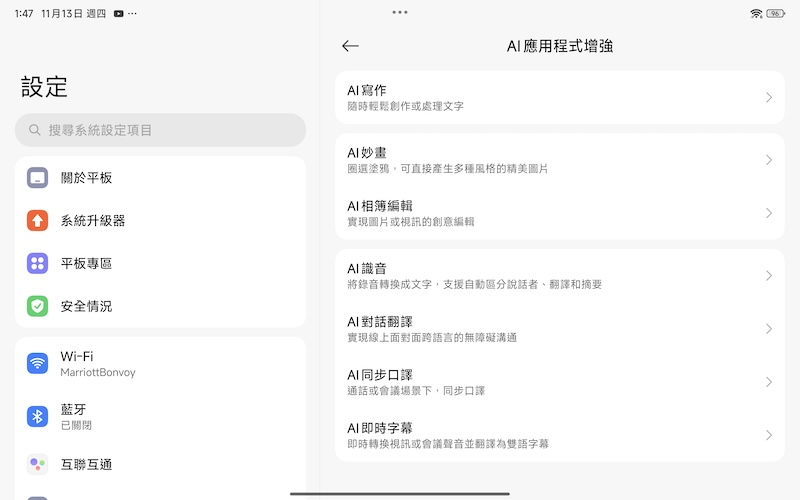This screenshot has width=800, height=500.
Task: Tap the 藍牙 Bluetooth icon
Action: 37,416
